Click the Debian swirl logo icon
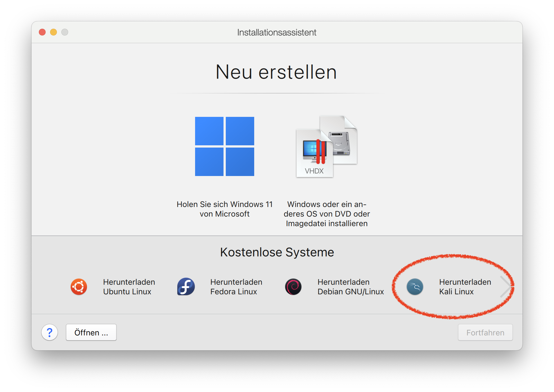Image resolution: width=554 pixels, height=392 pixels. pyautogui.click(x=293, y=287)
